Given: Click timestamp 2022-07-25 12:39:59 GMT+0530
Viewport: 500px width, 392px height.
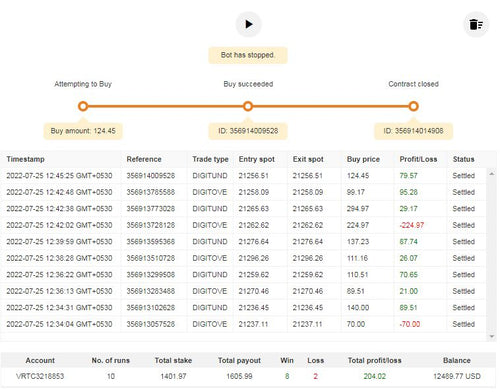Looking at the screenshot, I should pos(59,242).
